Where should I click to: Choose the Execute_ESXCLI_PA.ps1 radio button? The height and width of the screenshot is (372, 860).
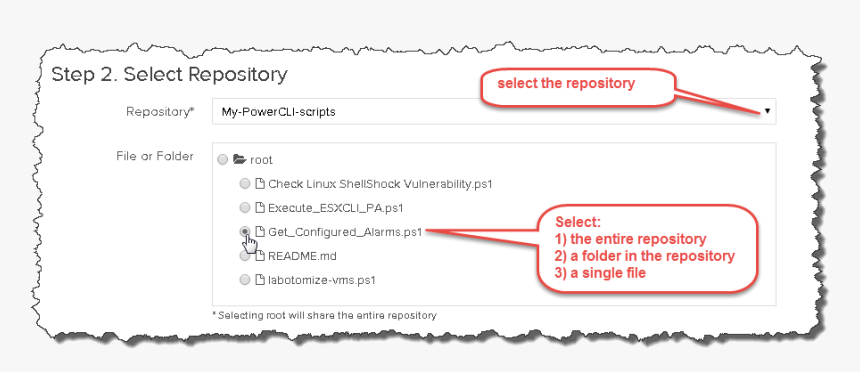pyautogui.click(x=245, y=208)
